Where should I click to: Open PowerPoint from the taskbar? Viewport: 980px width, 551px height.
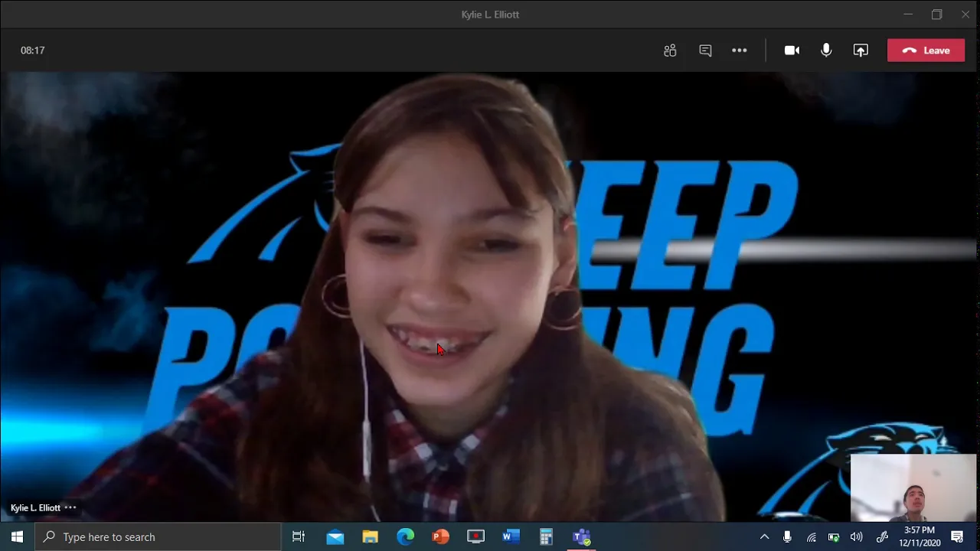tap(441, 536)
